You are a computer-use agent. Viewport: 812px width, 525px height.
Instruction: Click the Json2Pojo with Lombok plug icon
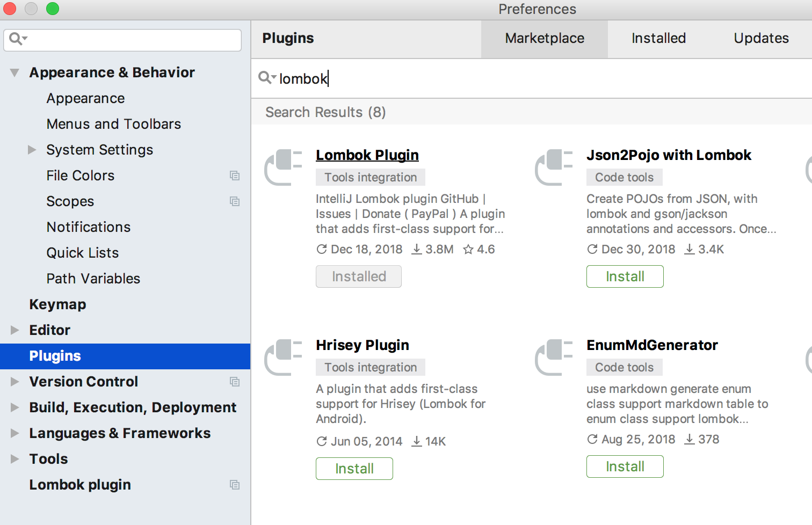(x=554, y=167)
